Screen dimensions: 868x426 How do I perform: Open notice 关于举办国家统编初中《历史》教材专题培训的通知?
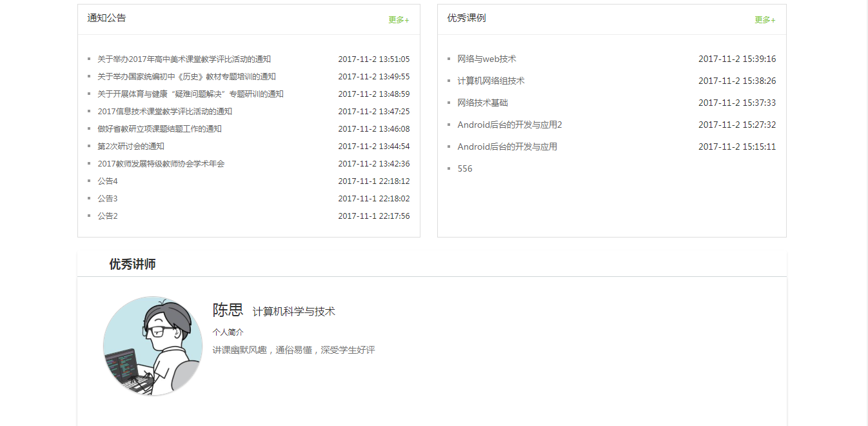186,77
